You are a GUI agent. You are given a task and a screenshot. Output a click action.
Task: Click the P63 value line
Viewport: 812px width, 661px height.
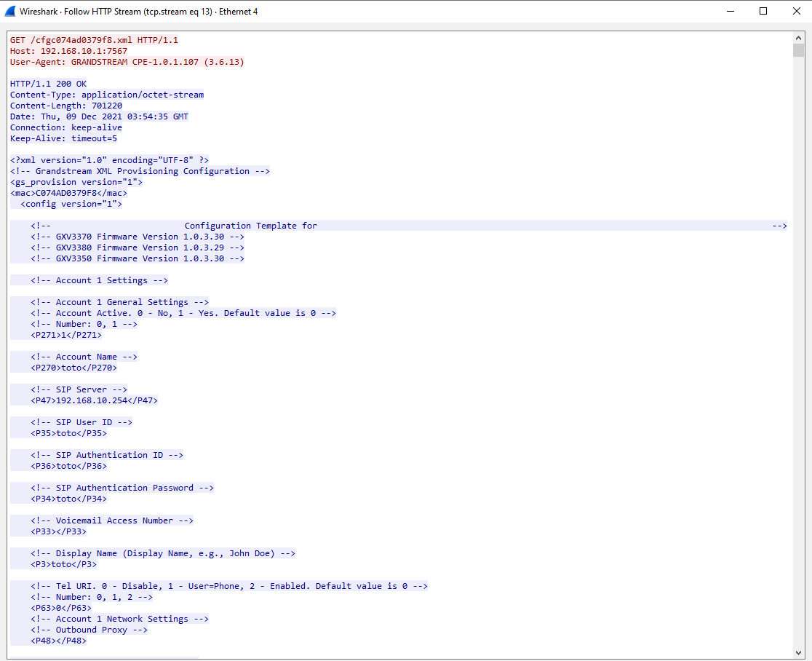61,607
